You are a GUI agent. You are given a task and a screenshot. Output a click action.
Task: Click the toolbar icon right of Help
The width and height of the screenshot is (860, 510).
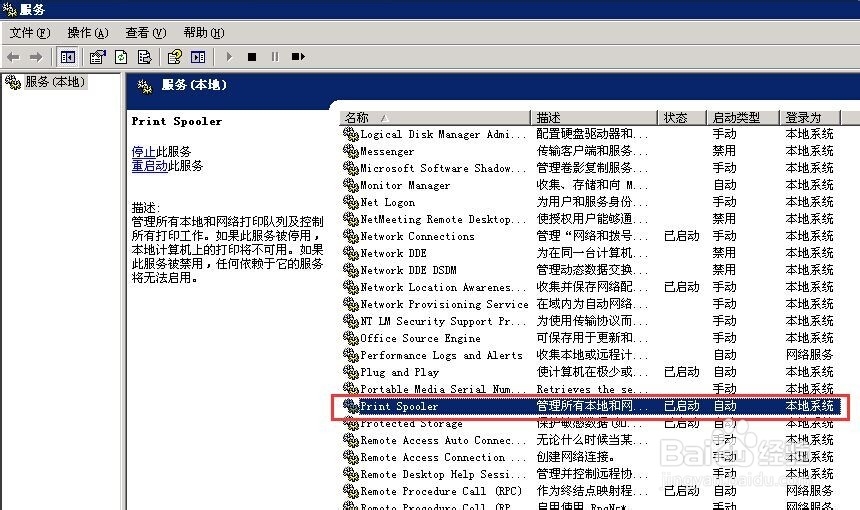coord(198,57)
